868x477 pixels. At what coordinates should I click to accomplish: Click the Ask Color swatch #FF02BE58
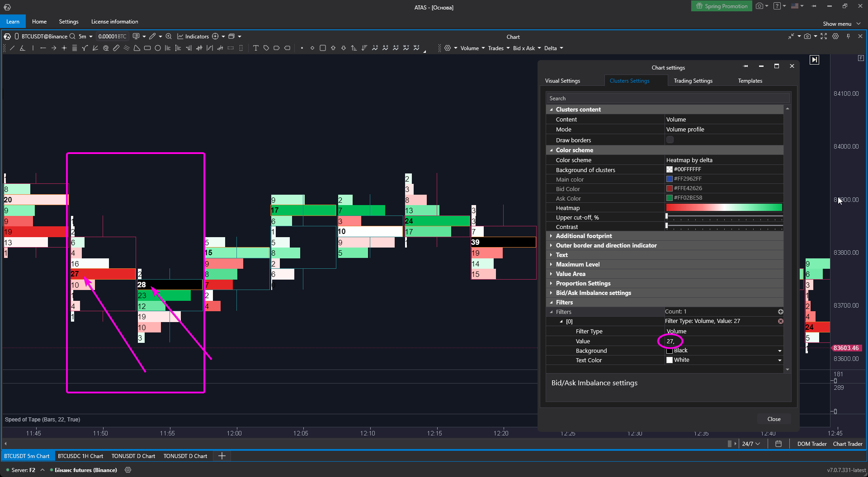(x=670, y=198)
